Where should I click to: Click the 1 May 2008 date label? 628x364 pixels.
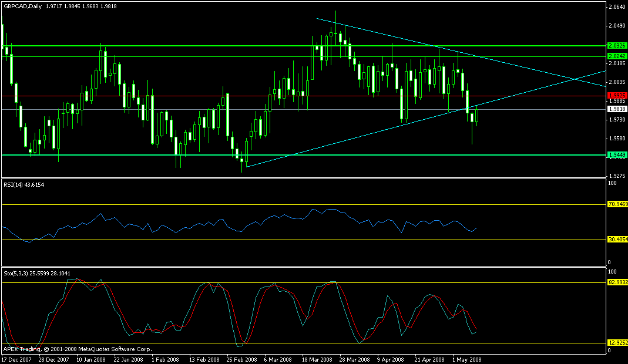pos(467,359)
